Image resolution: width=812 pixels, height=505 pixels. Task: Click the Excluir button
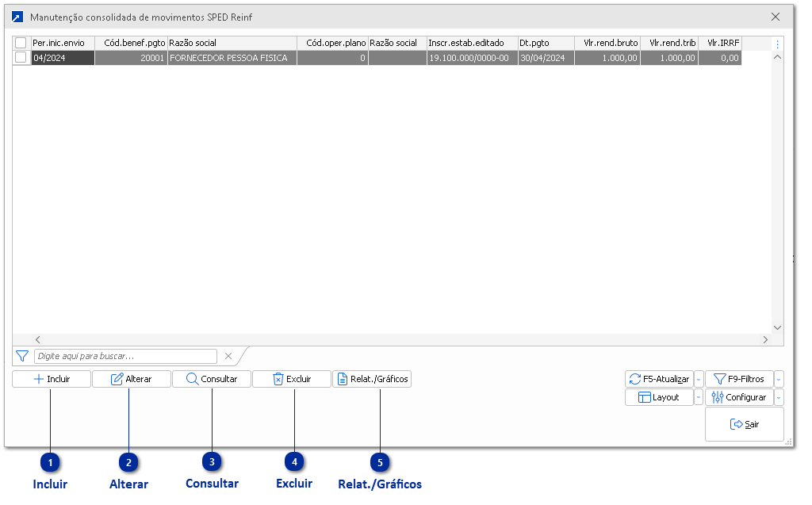(x=292, y=379)
